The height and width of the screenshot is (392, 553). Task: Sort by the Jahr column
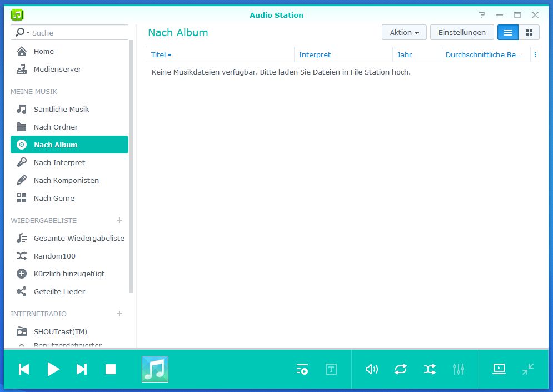point(416,54)
